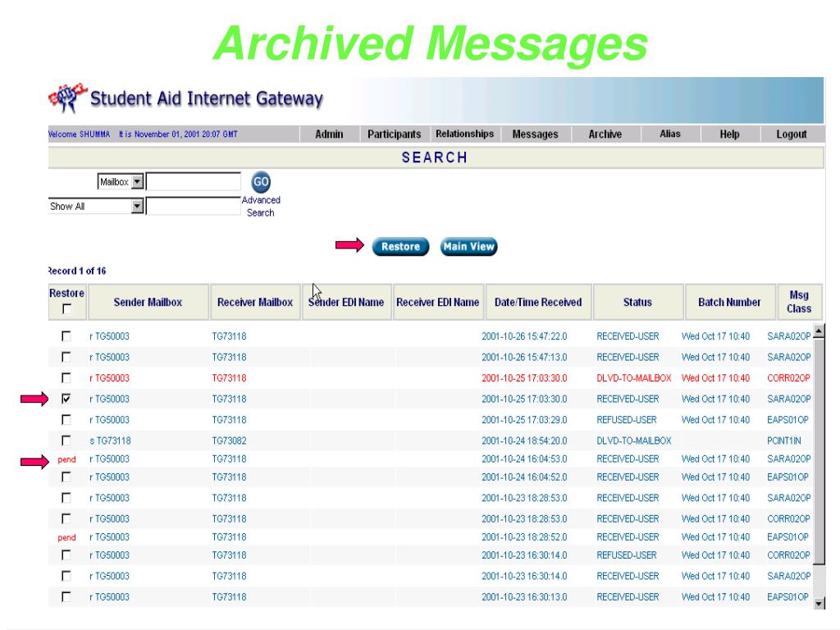Check the row dated 2001-10-23 16:30:13.0

tap(66, 597)
